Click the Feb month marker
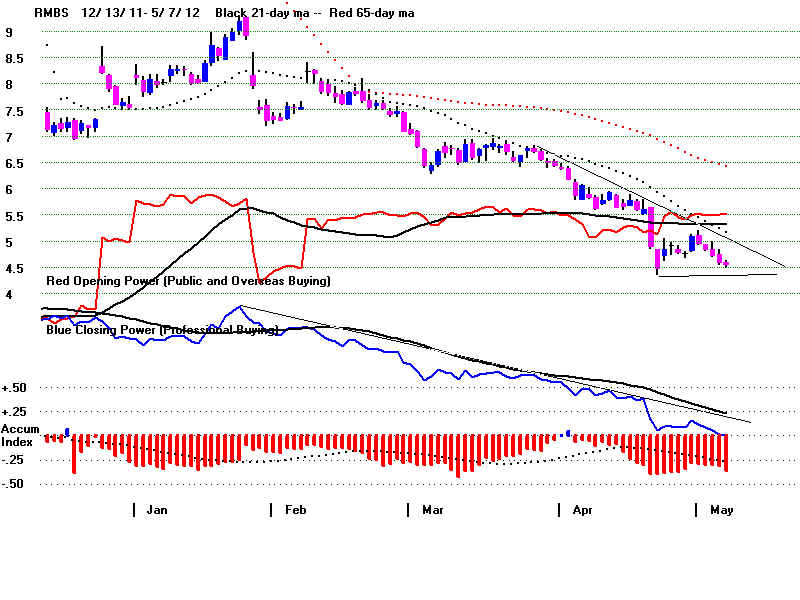The height and width of the screenshot is (600, 800). point(295,510)
